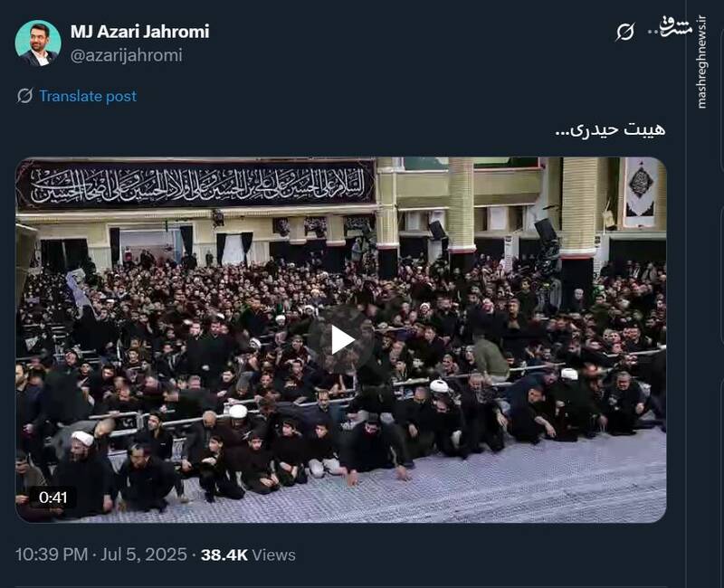Click the mashreghnews.ir vertical watermark text
Screen dimensions: 724x588
(701, 62)
